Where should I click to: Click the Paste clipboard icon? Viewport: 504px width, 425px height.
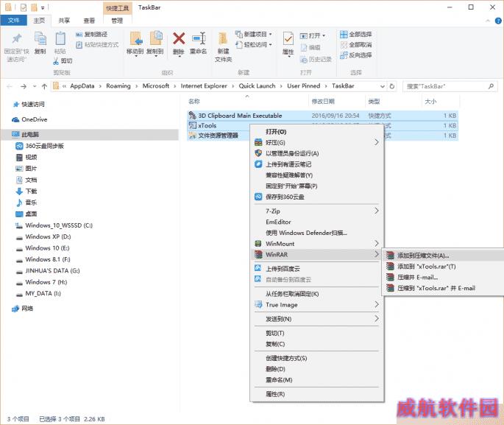point(60,38)
